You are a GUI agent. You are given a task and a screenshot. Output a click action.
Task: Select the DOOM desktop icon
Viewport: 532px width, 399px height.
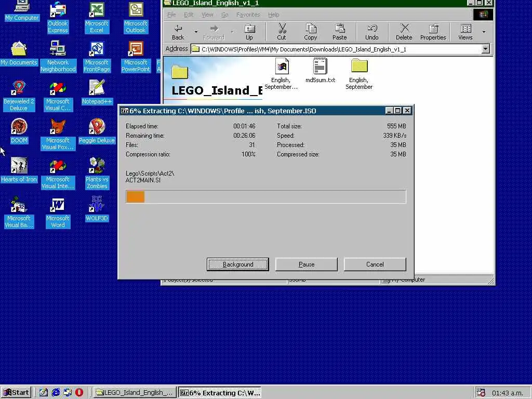coord(19,131)
